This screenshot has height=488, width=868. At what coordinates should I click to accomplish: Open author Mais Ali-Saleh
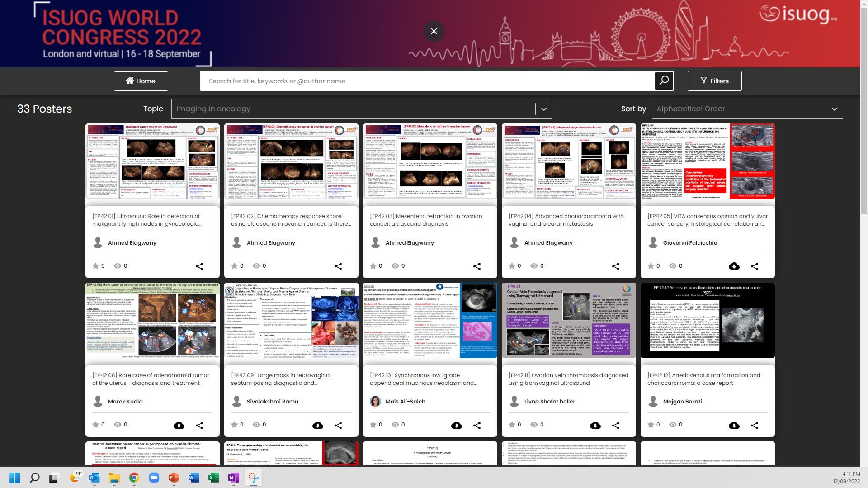(405, 402)
